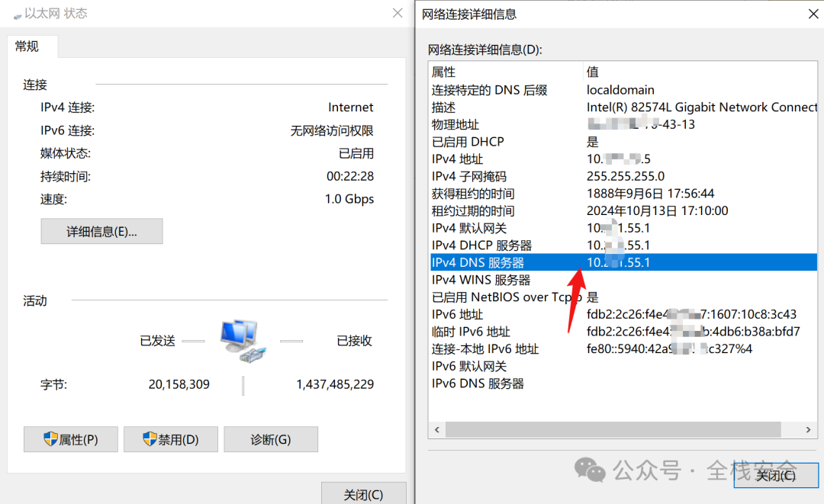
Task: Select the highlighted IPv4 DNS 服务器 row
Action: click(623, 262)
